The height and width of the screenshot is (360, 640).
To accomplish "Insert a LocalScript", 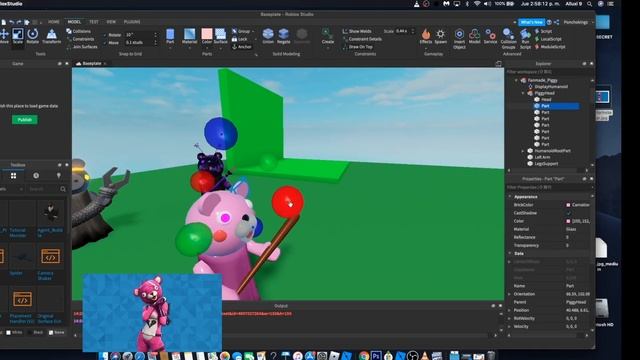I will click(548, 39).
